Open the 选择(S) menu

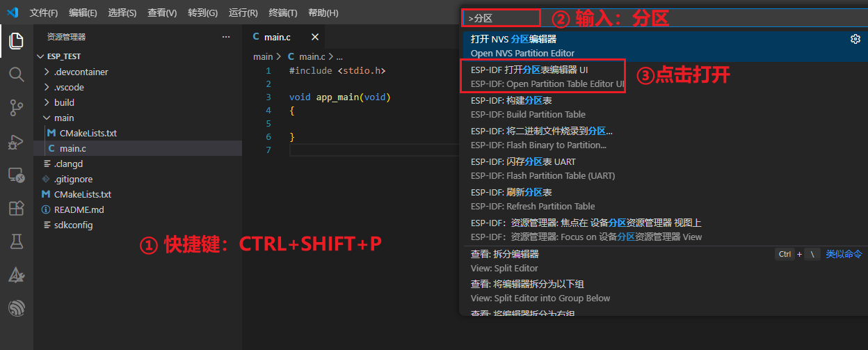pos(122,13)
